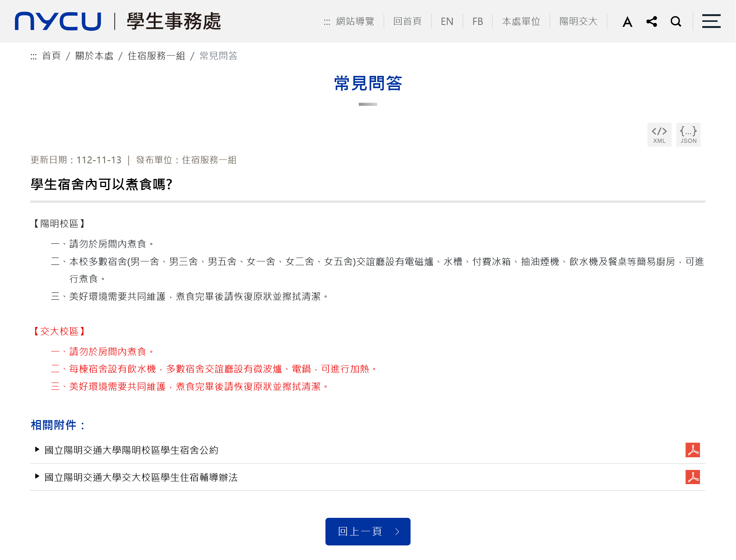Open the font size adjustment icon

(x=627, y=21)
